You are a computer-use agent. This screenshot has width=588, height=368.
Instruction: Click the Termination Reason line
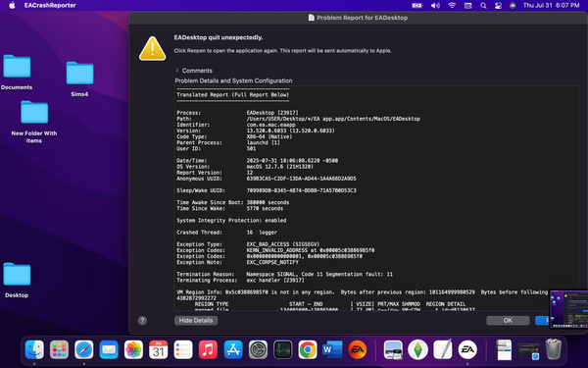[284, 274]
